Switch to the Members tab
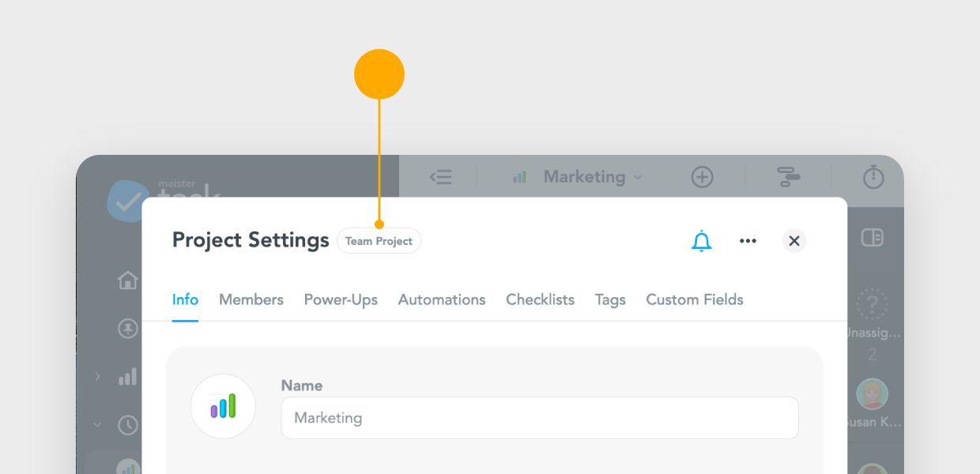The image size is (980, 474). 251,299
